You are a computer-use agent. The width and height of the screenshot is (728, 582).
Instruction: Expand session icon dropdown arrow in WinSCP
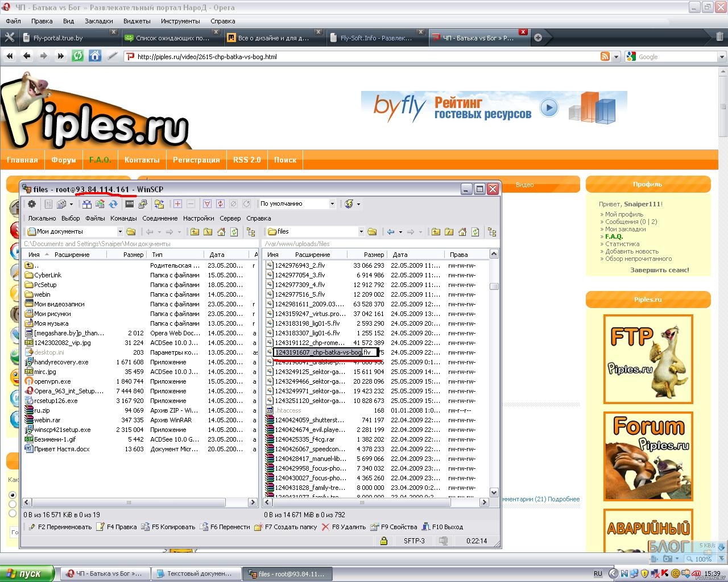(x=358, y=204)
